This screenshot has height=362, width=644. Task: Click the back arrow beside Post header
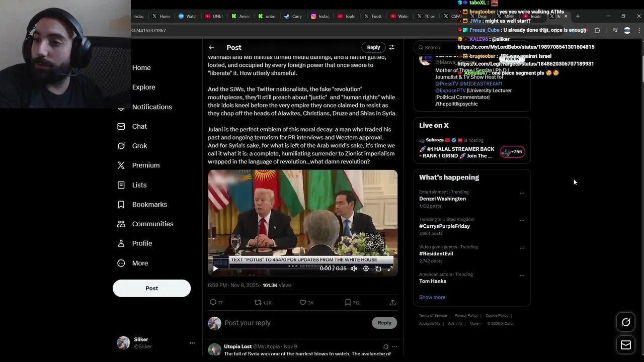click(211, 47)
